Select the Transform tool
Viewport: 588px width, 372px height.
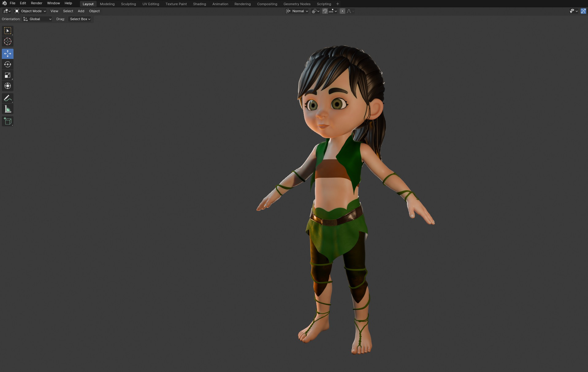coord(8,86)
